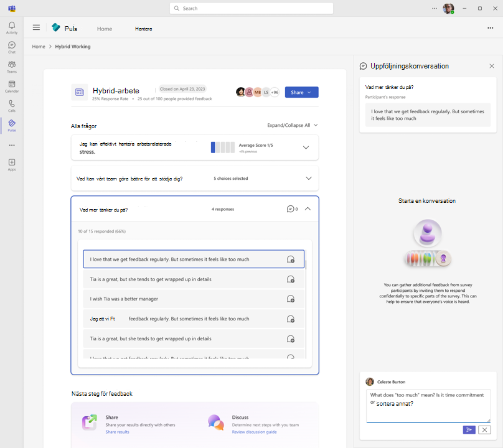Open Chat in the Teams sidebar

pos(12,47)
